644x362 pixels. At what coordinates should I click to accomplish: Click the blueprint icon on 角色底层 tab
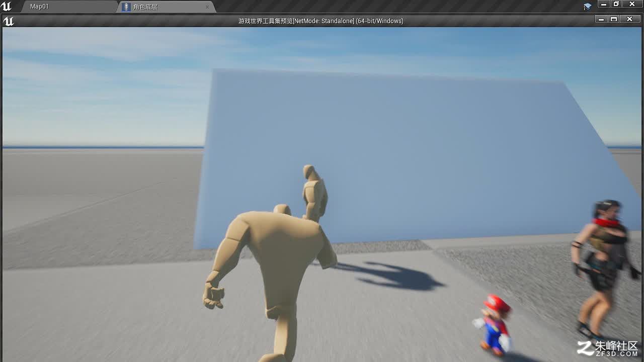126,7
